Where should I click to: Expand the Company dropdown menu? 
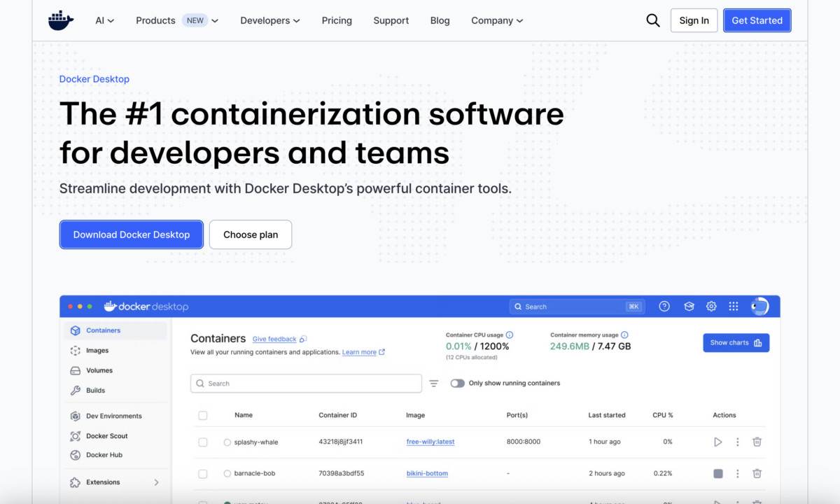pyautogui.click(x=497, y=20)
